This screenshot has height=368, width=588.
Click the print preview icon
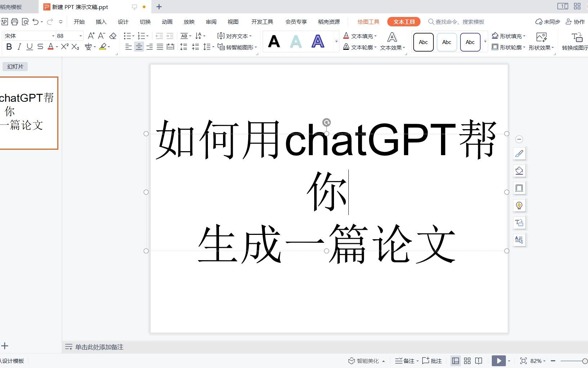(25, 22)
